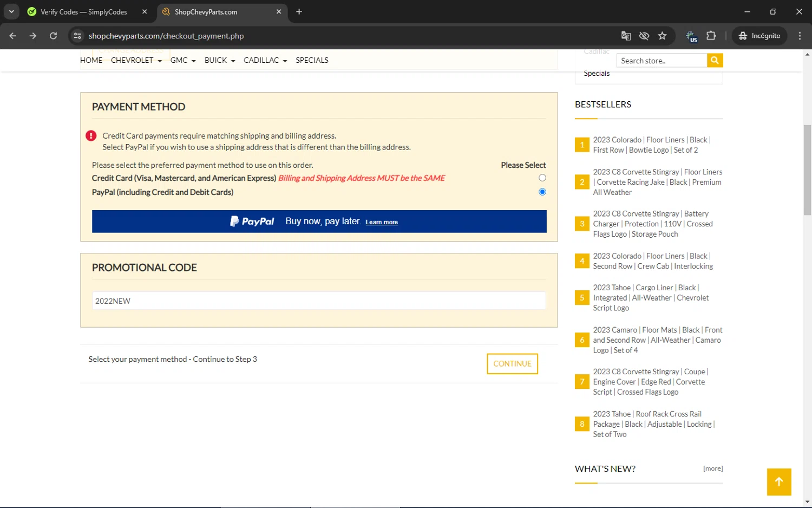Bookmark this page with star icon
Screen dimensions: 812x508
coord(662,36)
